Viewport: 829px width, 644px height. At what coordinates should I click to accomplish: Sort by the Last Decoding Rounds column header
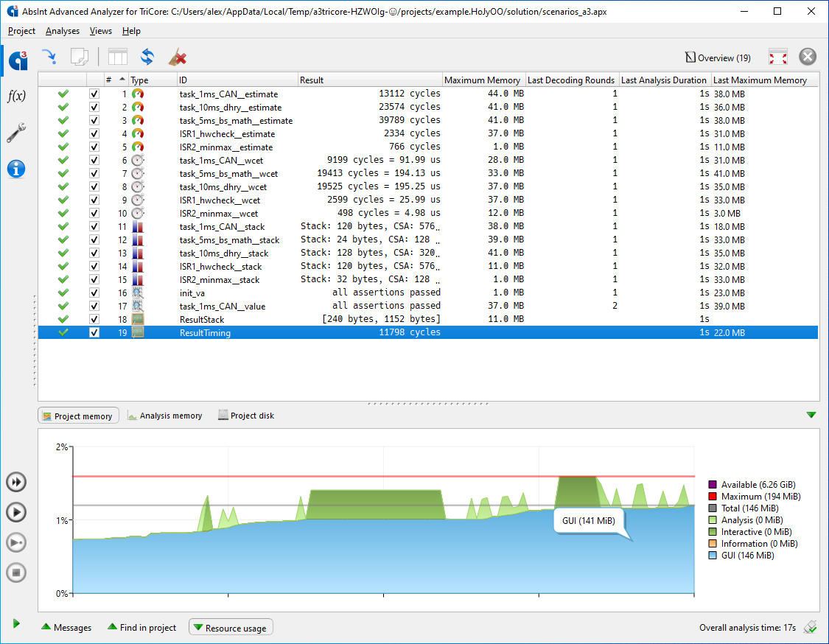click(571, 80)
